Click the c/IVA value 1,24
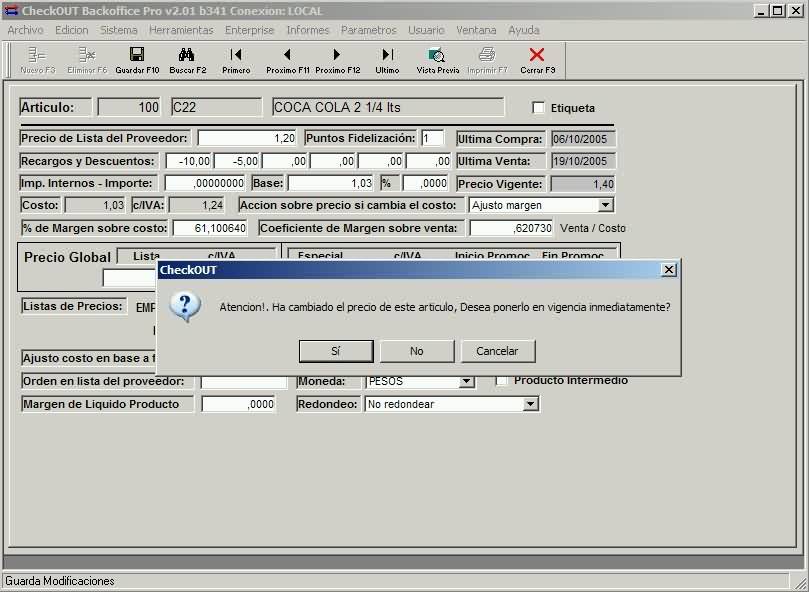Image resolution: width=809 pixels, height=592 pixels. pyautogui.click(x=197, y=205)
